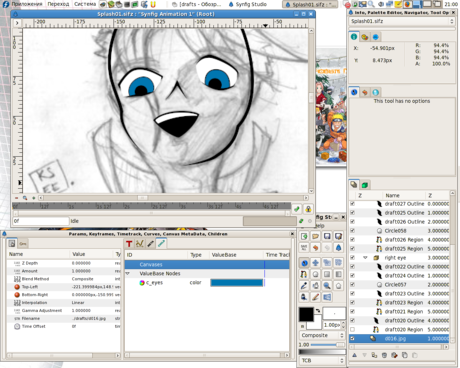The image size is (460, 368).
Task: Switch to the Groups tab next to Layers
Action: tap(365, 185)
